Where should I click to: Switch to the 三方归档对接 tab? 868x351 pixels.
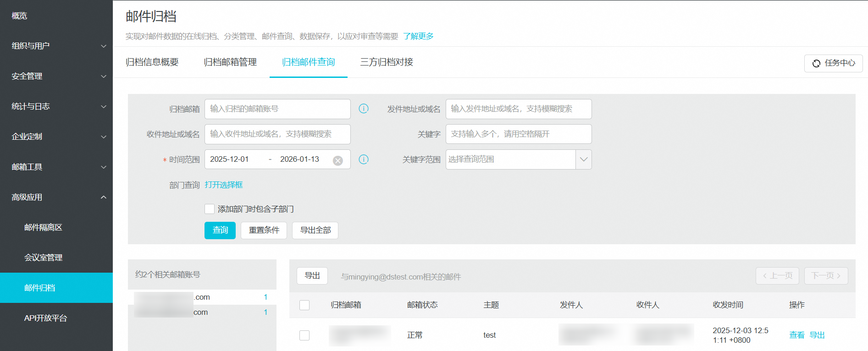coord(387,62)
